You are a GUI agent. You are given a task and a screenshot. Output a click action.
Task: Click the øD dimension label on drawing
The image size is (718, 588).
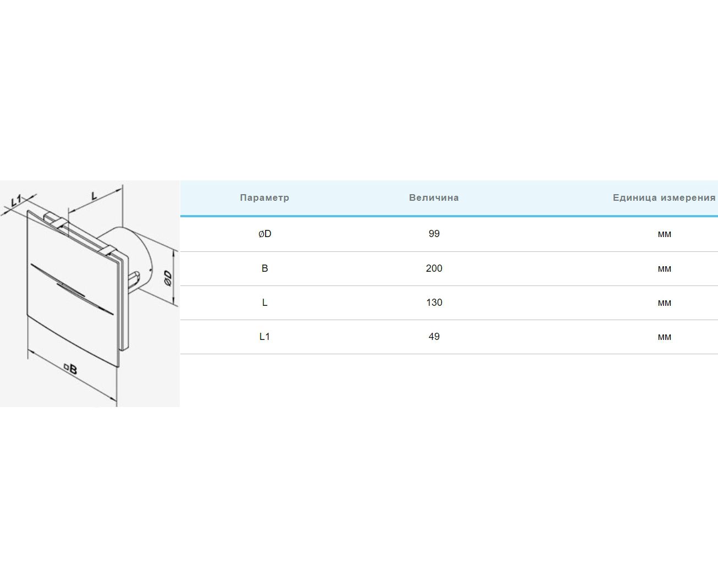point(168,277)
